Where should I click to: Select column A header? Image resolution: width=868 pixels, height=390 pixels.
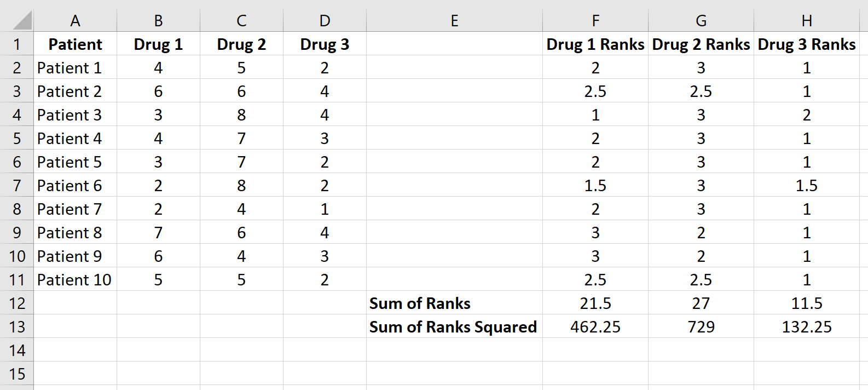(75, 21)
